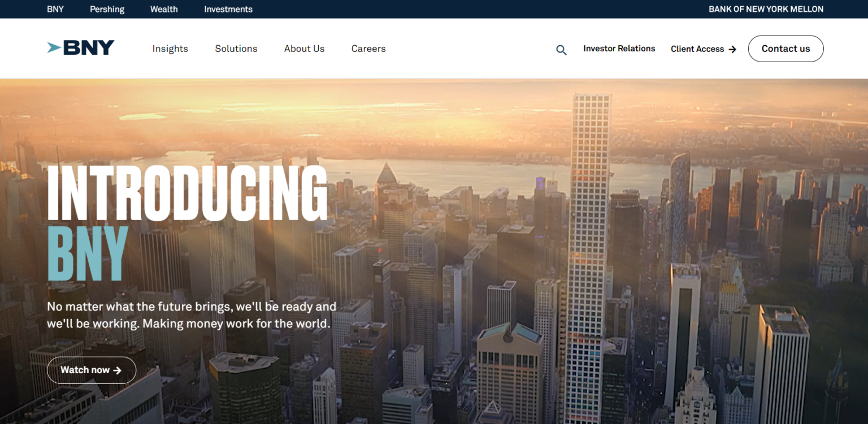Follow the Client Access link
The height and width of the screenshot is (424, 868).
(697, 49)
